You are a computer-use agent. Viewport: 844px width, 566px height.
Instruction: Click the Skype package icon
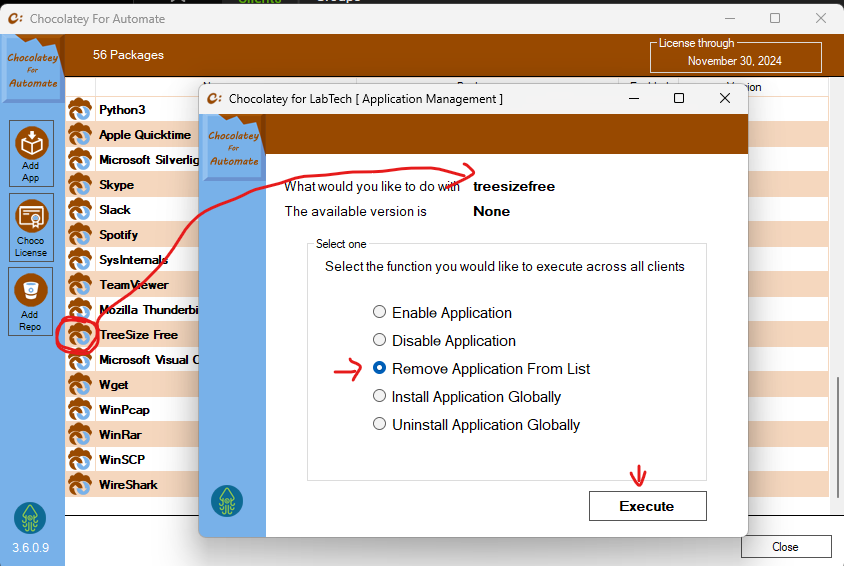point(80,185)
